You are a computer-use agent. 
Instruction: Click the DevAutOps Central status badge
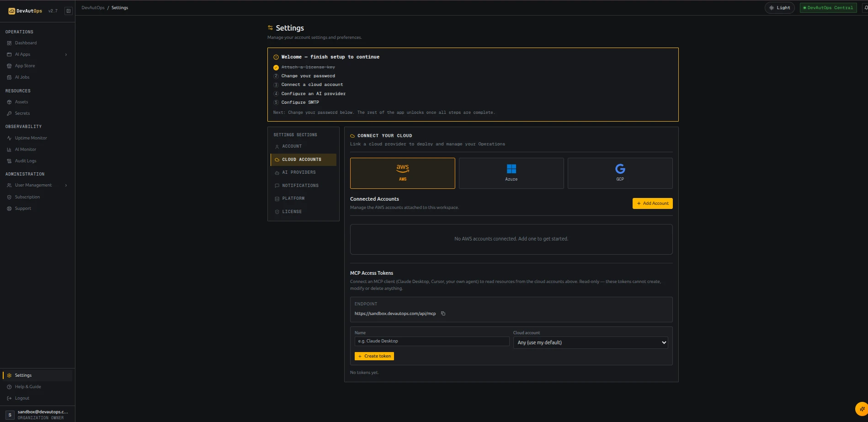tap(828, 8)
